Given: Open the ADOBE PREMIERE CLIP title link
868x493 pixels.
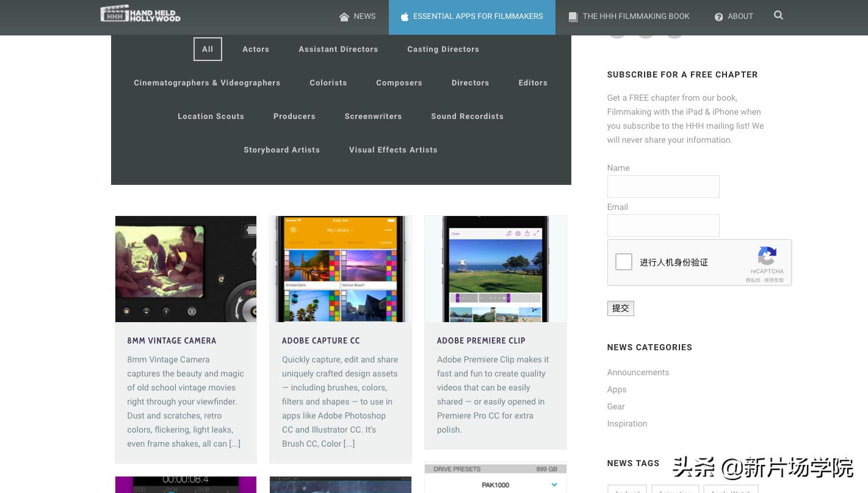Looking at the screenshot, I should 481,340.
